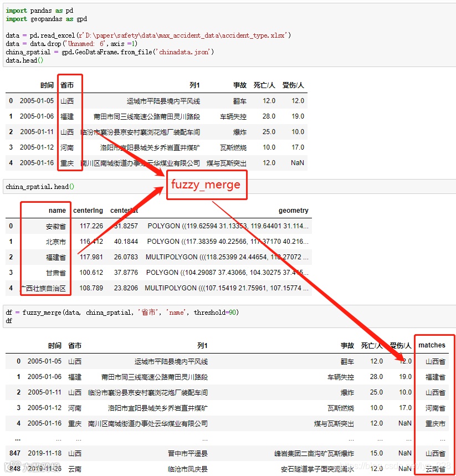Image resolution: width=456 pixels, height=476 pixels.
Task: Click '河南省' in the matches column
Action: pos(435,408)
